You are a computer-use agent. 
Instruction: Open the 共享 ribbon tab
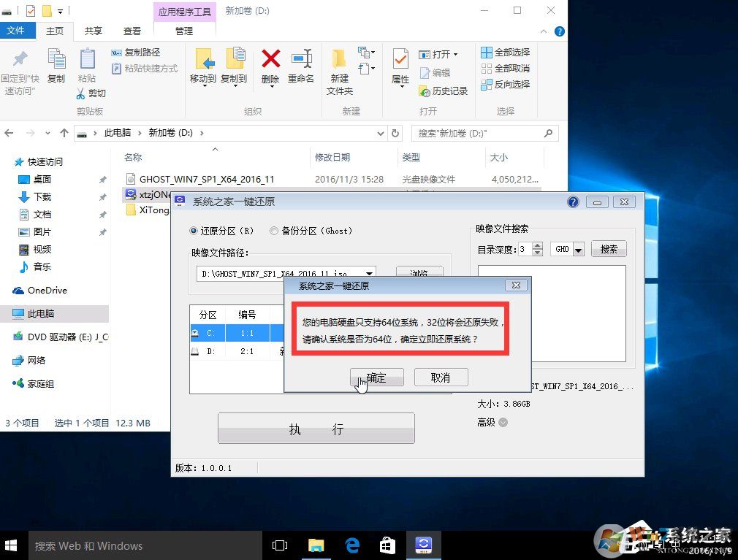pyautogui.click(x=93, y=31)
